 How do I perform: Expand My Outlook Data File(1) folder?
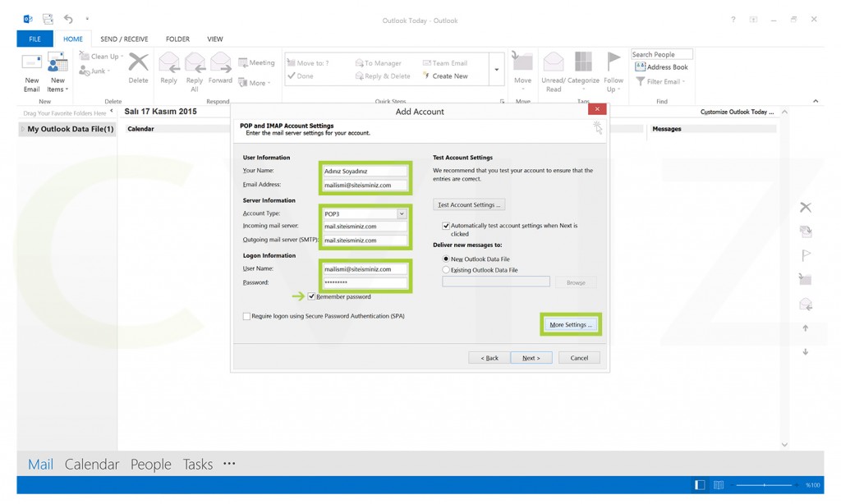tap(22, 129)
